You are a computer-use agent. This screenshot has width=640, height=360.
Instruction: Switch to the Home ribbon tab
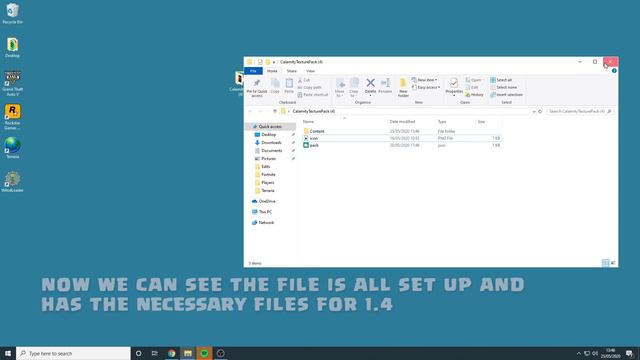coord(272,71)
